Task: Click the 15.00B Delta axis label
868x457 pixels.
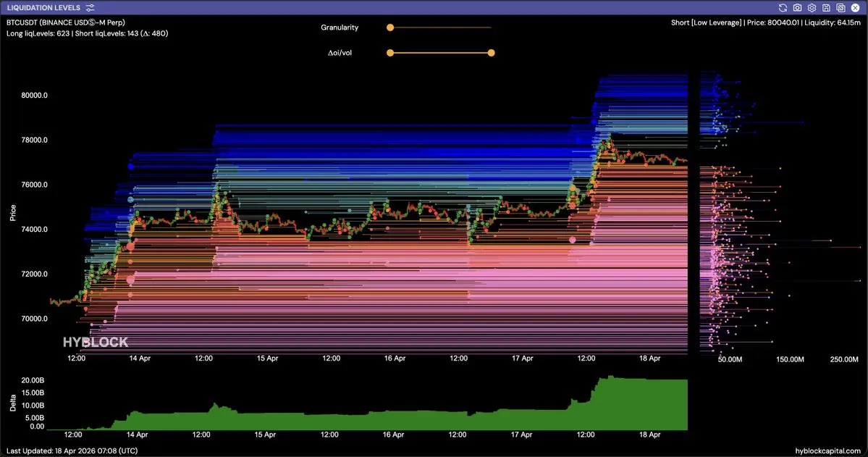Action: pos(33,393)
